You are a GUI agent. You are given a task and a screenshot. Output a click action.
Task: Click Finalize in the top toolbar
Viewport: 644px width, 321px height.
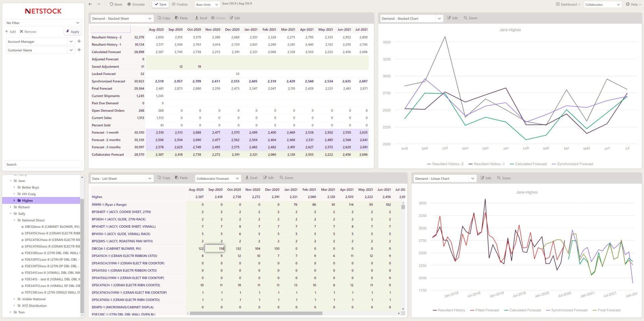(x=179, y=4)
